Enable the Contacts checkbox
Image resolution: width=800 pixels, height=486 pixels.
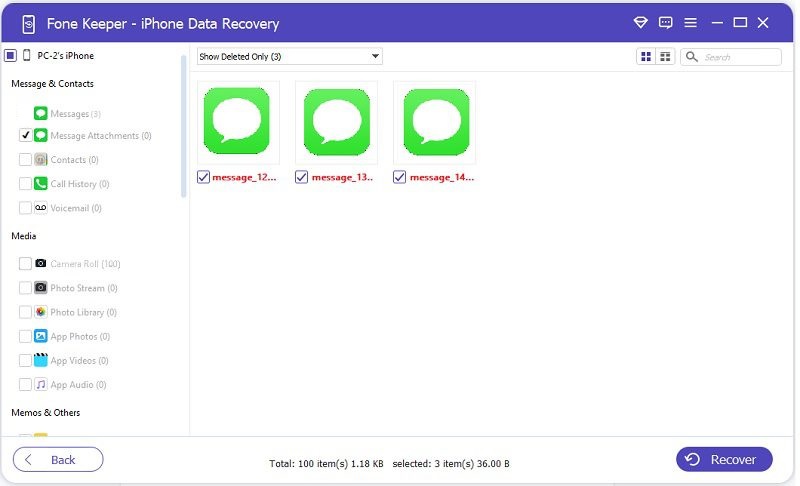tap(25, 160)
